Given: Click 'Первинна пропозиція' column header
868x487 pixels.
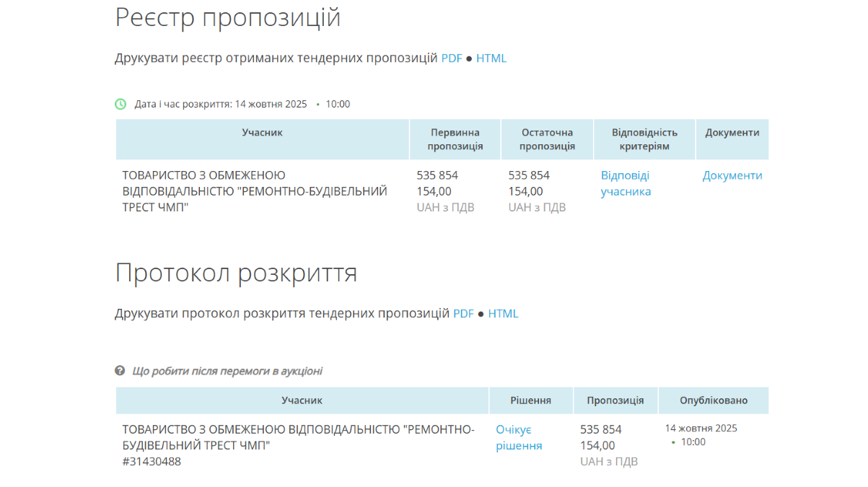Looking at the screenshot, I should point(455,139).
